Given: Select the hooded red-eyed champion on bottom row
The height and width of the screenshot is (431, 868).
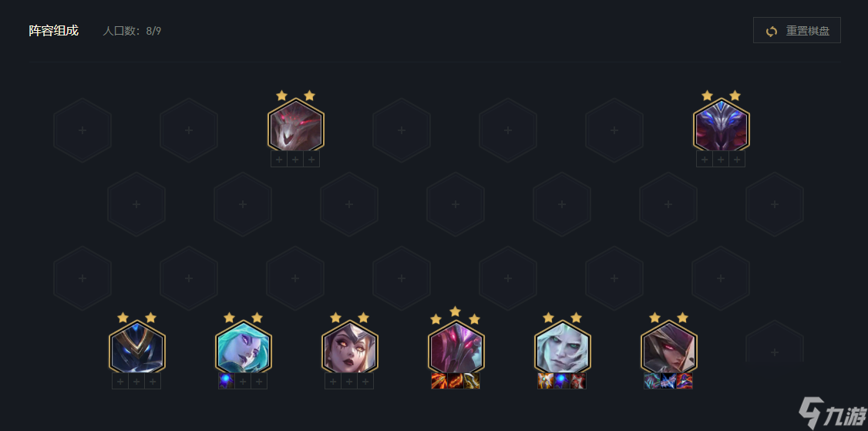Looking at the screenshot, I should click(x=668, y=347).
